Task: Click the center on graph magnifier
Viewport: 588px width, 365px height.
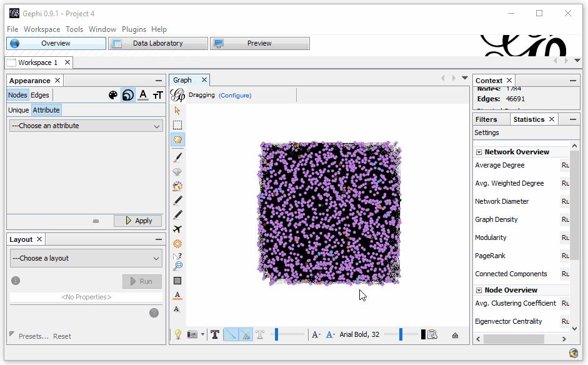Action: pos(177,266)
